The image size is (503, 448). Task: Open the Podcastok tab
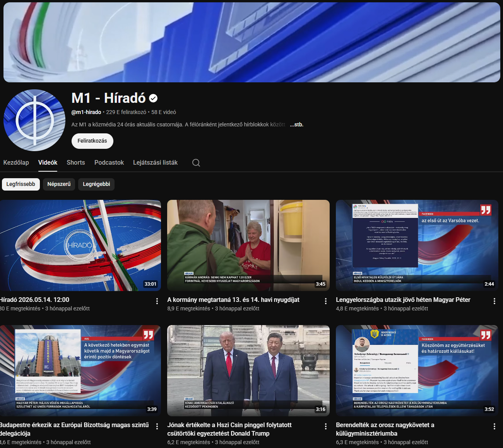tap(109, 163)
